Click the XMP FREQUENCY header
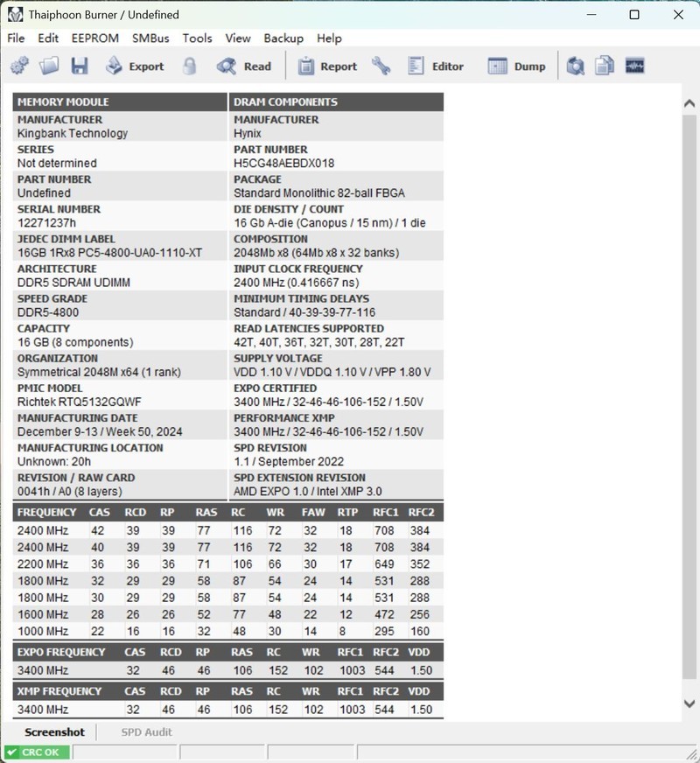The image size is (700, 763). pos(59,691)
